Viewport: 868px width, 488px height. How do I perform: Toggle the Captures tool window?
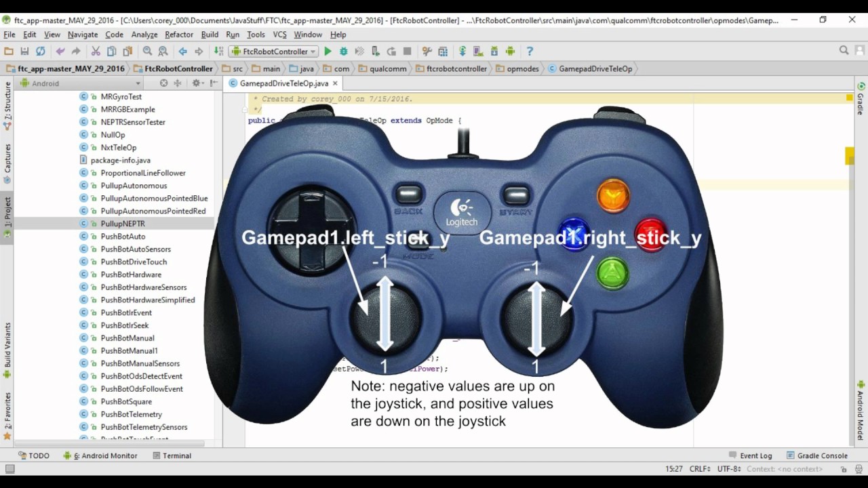coord(7,163)
